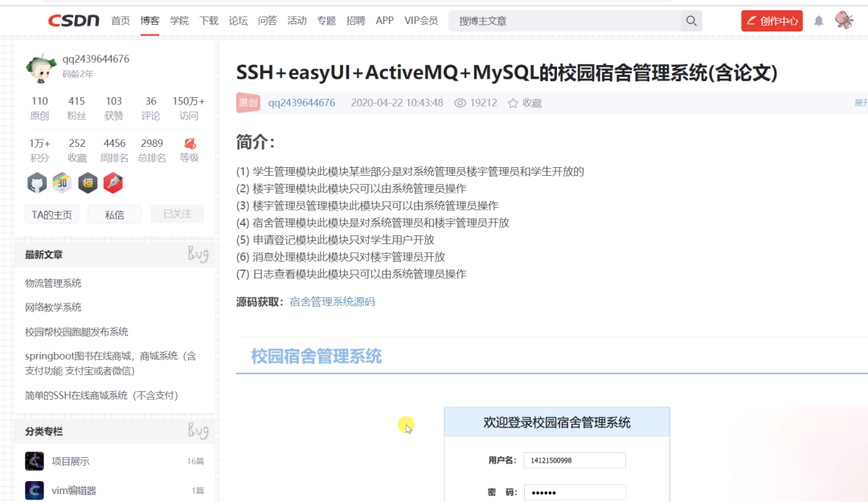Click the red pen badge icon
Image resolution: width=868 pixels, height=502 pixels.
pyautogui.click(x=113, y=183)
